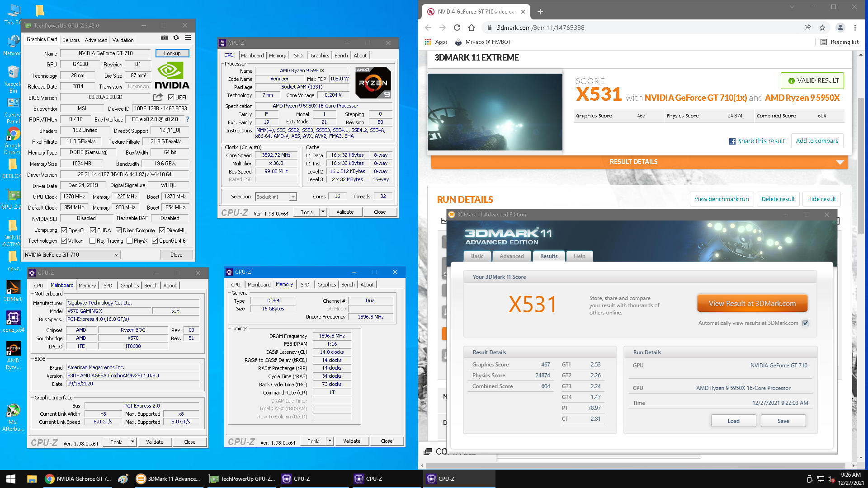Open Tools dropdown arrow in CPU-Z Memory window
Image resolution: width=868 pixels, height=488 pixels.
[330, 441]
